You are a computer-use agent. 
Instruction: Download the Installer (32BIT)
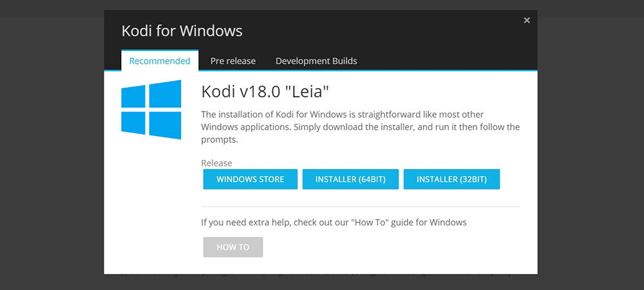(x=451, y=179)
